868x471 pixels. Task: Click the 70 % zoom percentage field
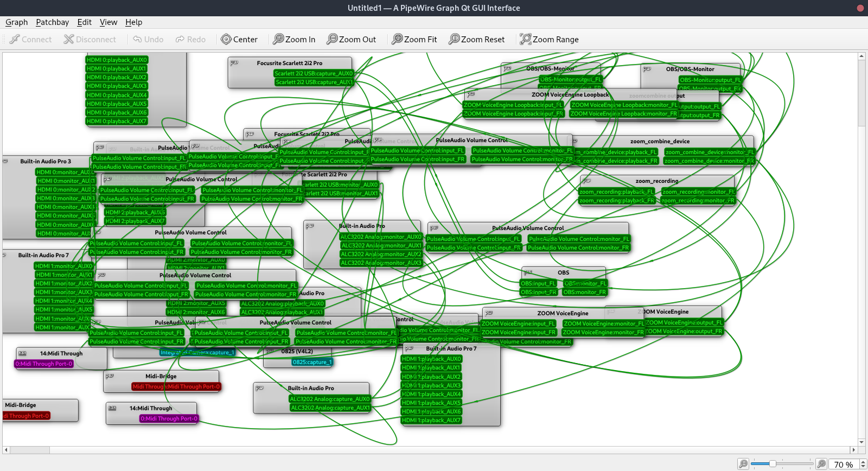[843, 464]
